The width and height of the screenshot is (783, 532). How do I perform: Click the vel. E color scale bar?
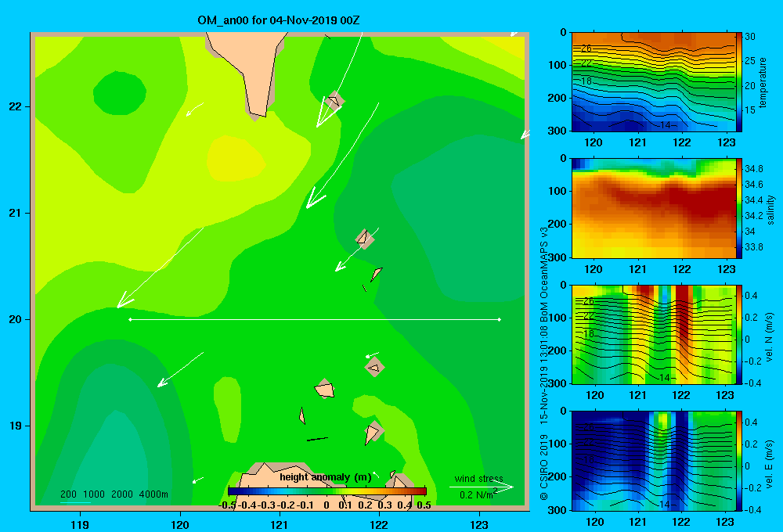(738, 461)
